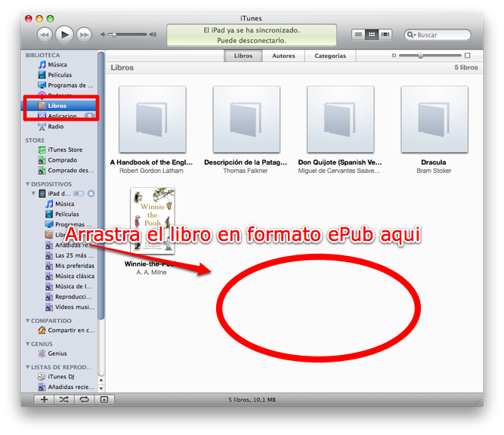Select Libros in the sidebar
This screenshot has width=504, height=435.
tap(59, 106)
